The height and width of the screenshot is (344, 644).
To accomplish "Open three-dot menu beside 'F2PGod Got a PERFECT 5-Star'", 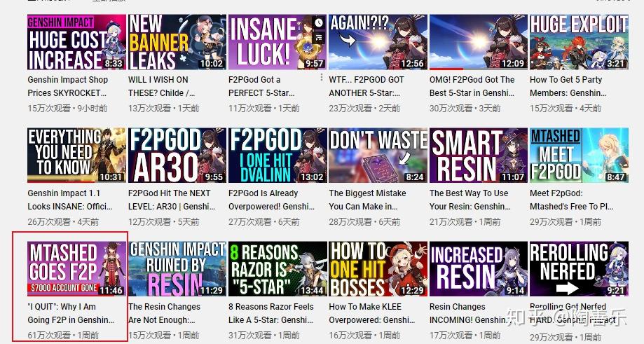I will (321, 77).
